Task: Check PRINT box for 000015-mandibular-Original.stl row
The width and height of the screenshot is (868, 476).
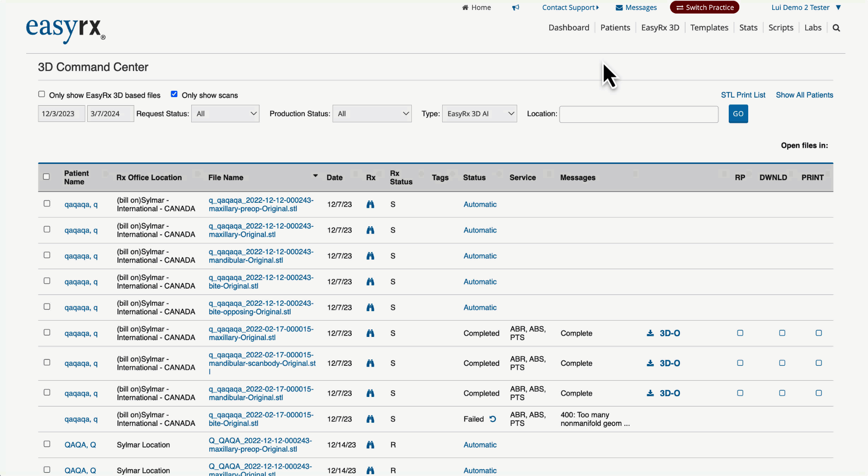Action: click(819, 393)
